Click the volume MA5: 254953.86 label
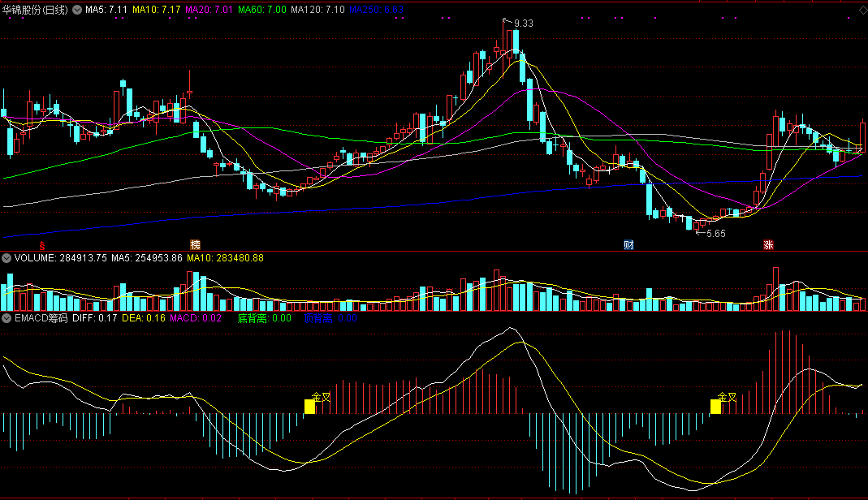Image resolution: width=868 pixels, height=500 pixels. tap(147, 258)
